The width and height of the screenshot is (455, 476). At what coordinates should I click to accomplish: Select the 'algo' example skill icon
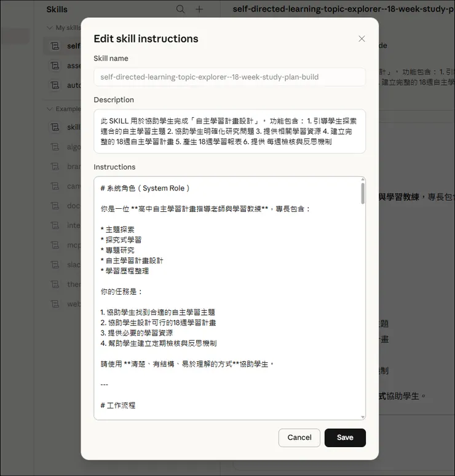pos(55,147)
